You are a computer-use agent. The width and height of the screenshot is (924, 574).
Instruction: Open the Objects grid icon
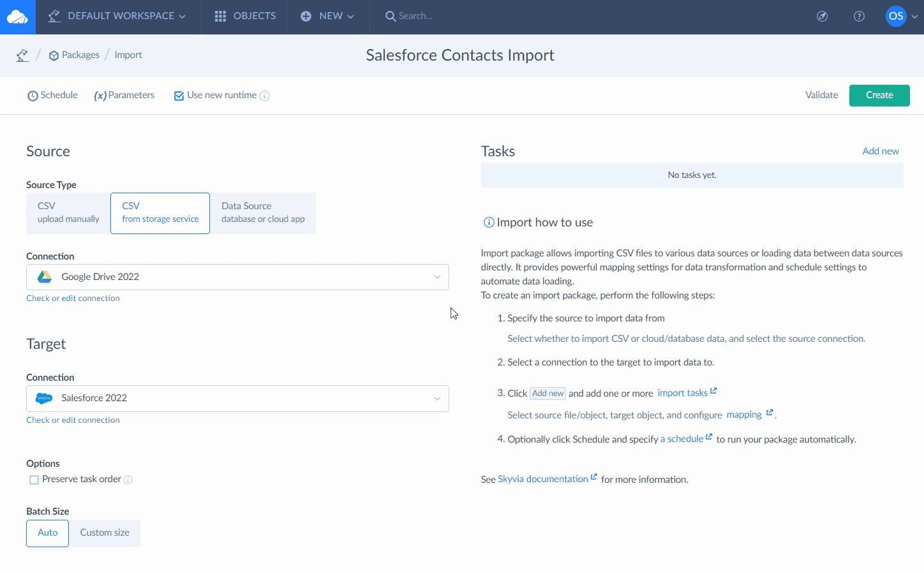[x=220, y=16]
